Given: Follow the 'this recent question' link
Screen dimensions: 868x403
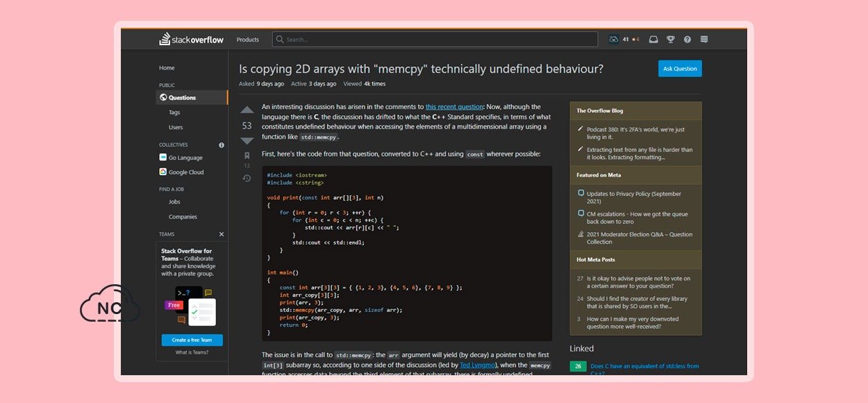Looking at the screenshot, I should point(454,107).
